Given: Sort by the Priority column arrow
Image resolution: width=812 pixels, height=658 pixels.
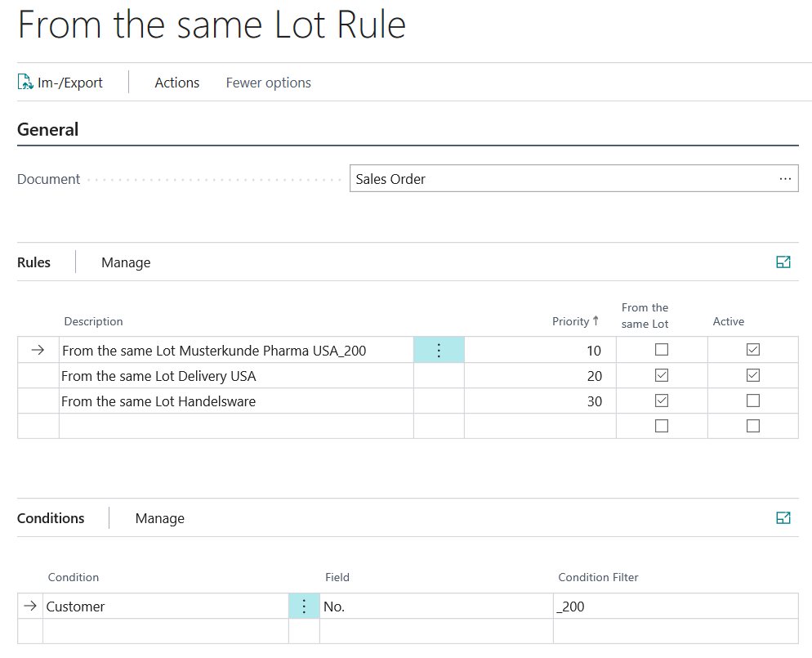Looking at the screenshot, I should click(x=596, y=320).
